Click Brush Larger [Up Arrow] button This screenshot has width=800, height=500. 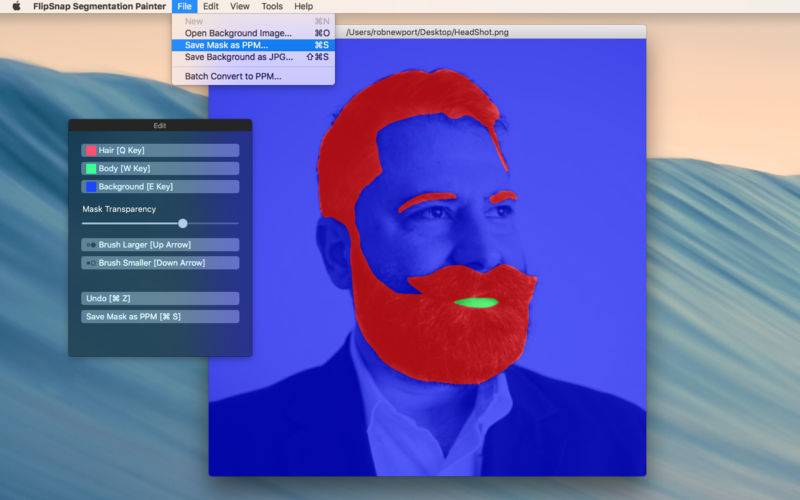tap(160, 245)
